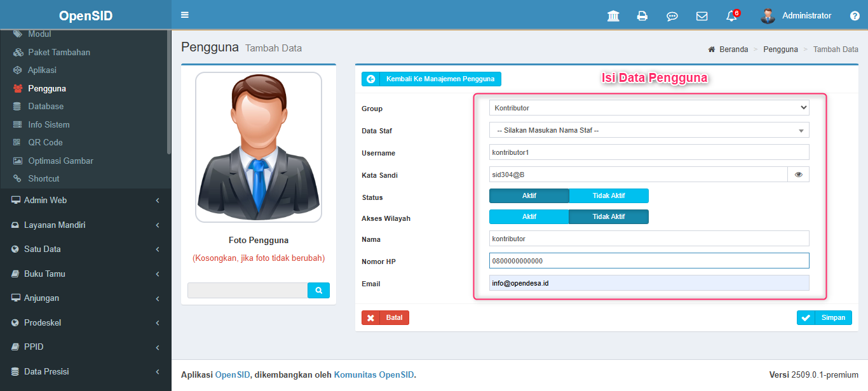Image resolution: width=868 pixels, height=391 pixels.
Task: Click the Simpan button
Action: [x=824, y=318]
